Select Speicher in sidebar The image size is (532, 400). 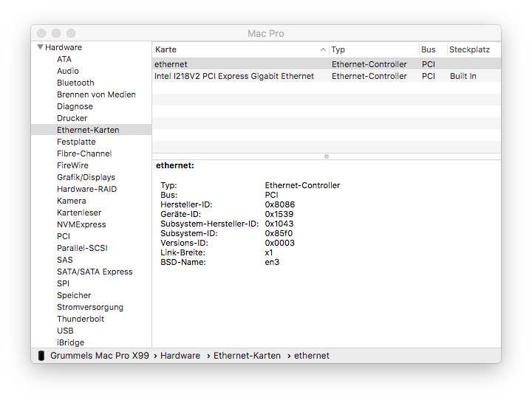(x=74, y=296)
